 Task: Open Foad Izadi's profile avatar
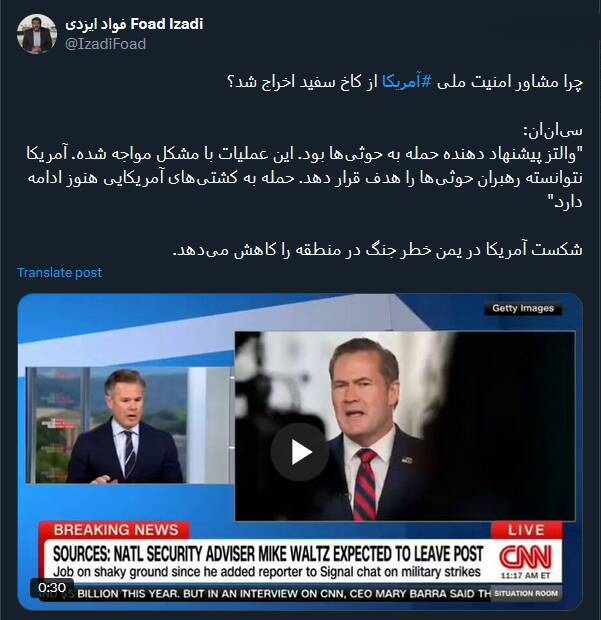(37, 34)
